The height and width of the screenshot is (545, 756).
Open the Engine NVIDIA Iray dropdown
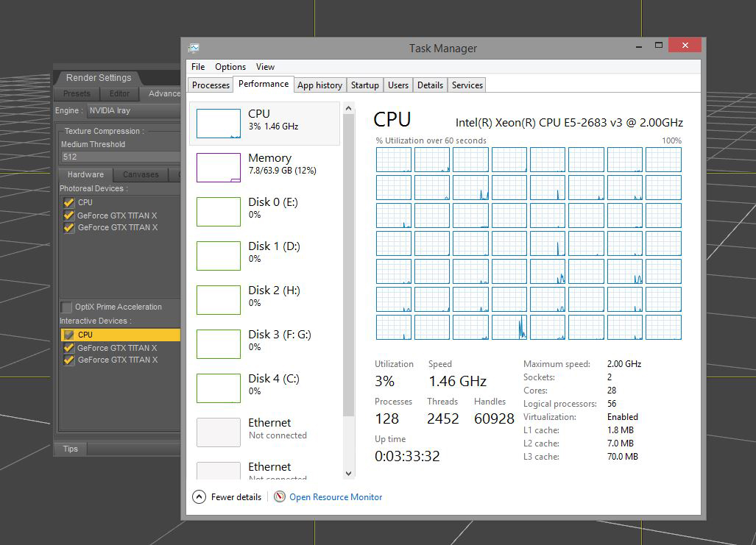coord(133,110)
